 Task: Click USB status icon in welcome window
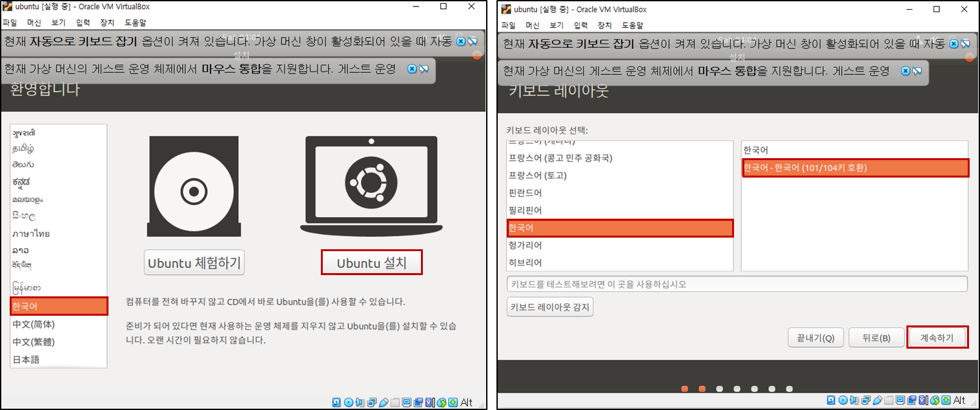pyautogui.click(x=383, y=402)
